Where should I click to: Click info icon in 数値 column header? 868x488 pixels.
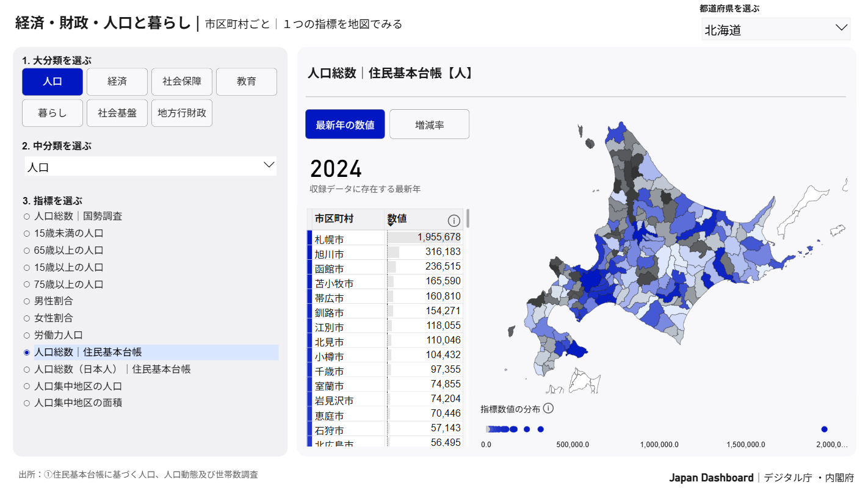point(454,220)
